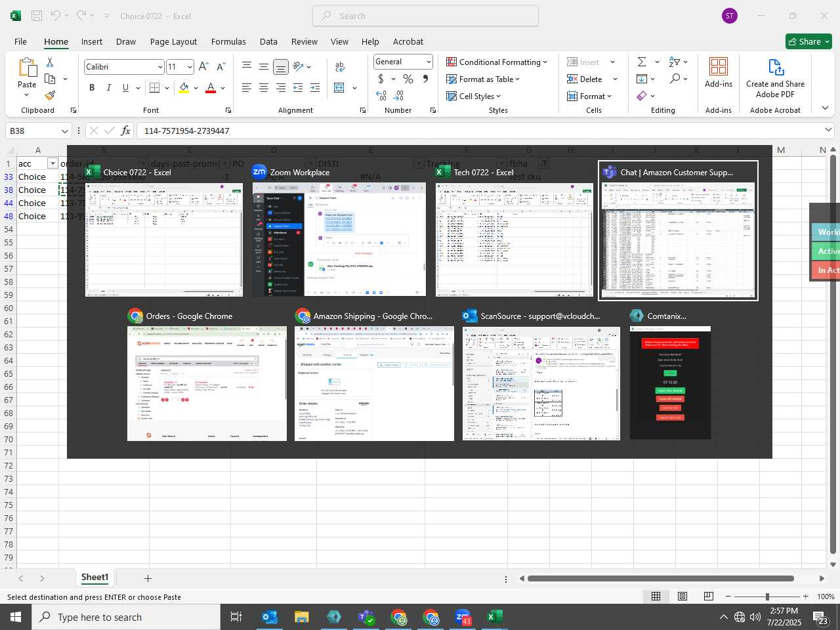Screen dimensions: 840x630
Task: Open the Windows Start menu
Action: (x=15, y=617)
